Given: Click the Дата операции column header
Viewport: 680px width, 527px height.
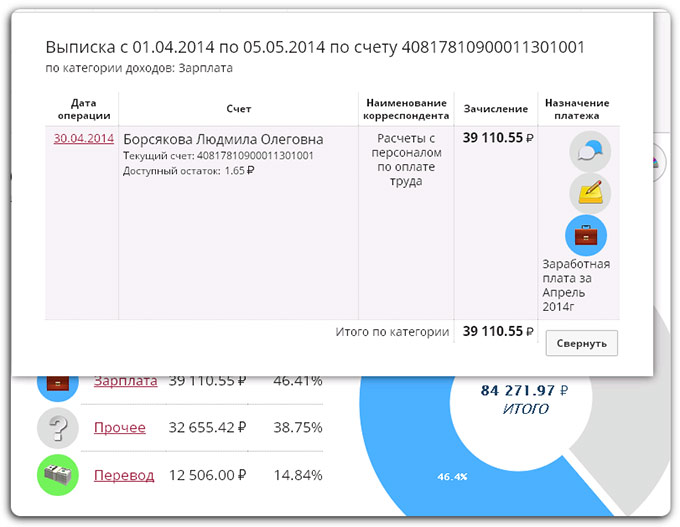Looking at the screenshot, I should click(84, 109).
